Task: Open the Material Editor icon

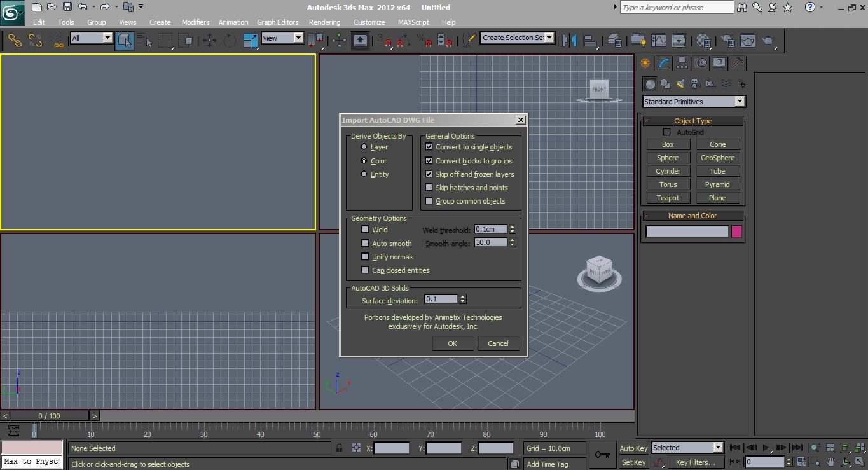Action: coord(703,41)
